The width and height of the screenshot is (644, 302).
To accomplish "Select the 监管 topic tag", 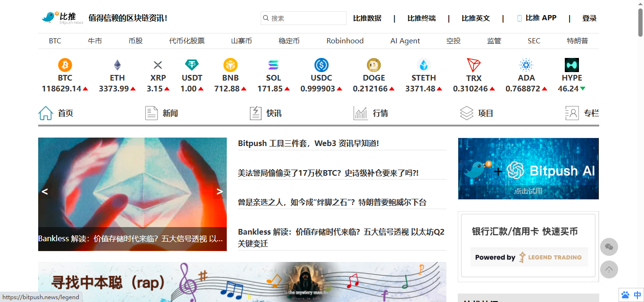I will [494, 41].
